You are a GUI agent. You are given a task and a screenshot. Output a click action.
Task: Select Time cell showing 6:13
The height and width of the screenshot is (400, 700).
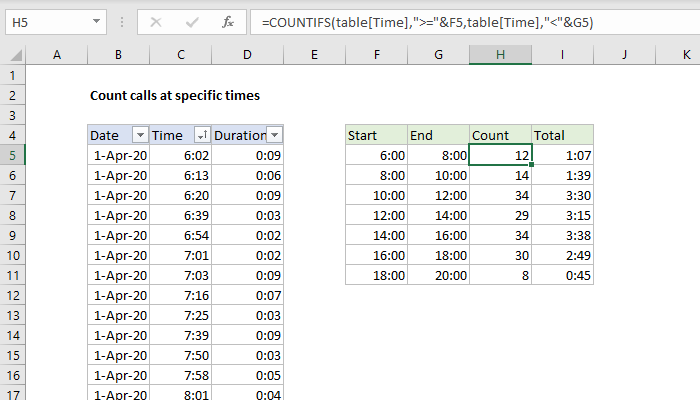(180, 175)
